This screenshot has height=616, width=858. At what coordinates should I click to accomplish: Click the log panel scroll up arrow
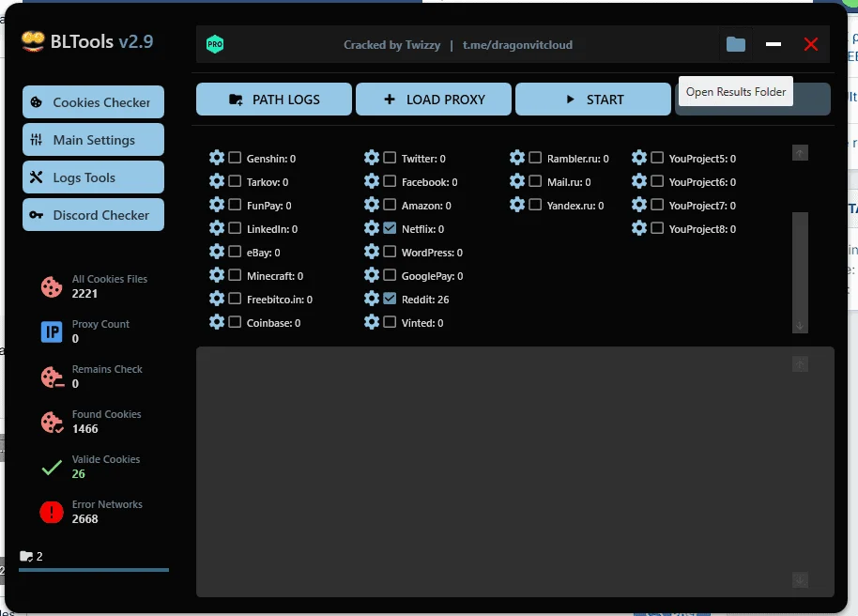(x=800, y=364)
